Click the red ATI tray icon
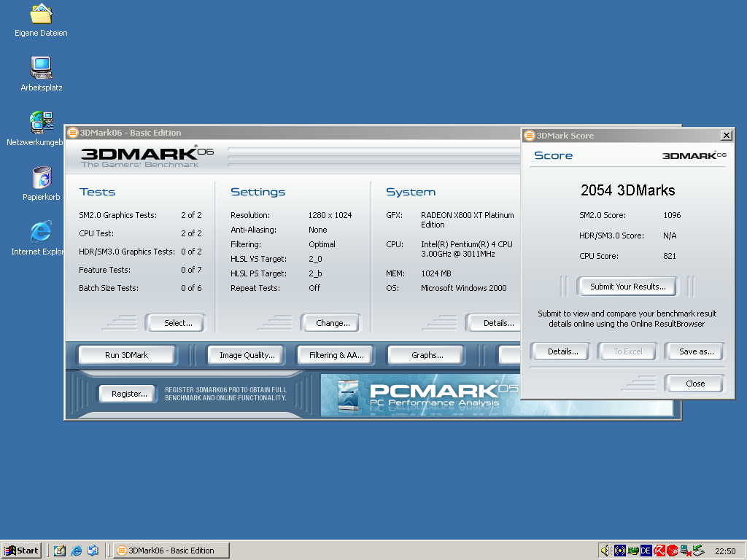The height and width of the screenshot is (560, 747). 672,551
